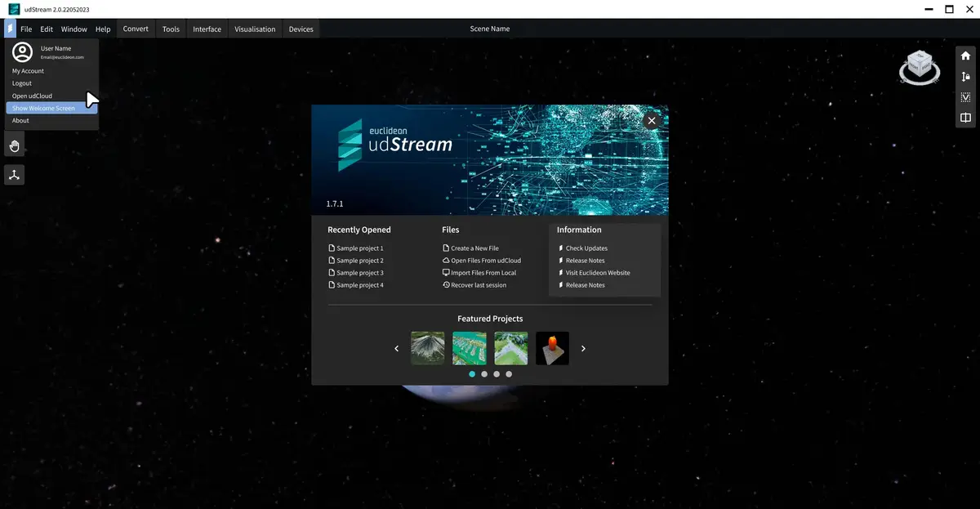Open the Window menu
Image resolution: width=980 pixels, height=509 pixels.
pyautogui.click(x=73, y=29)
